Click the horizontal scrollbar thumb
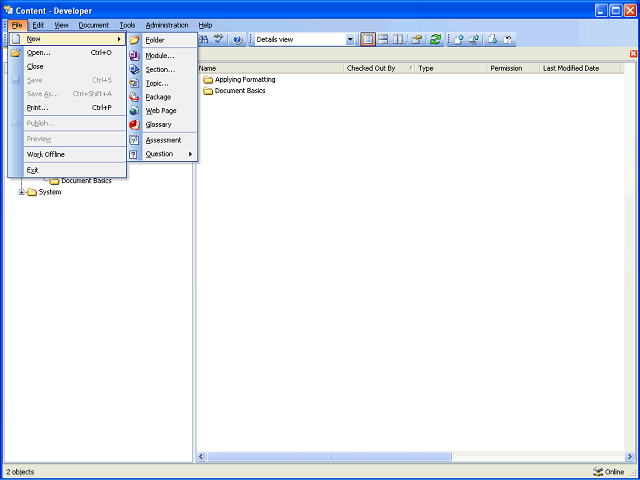 329,456
